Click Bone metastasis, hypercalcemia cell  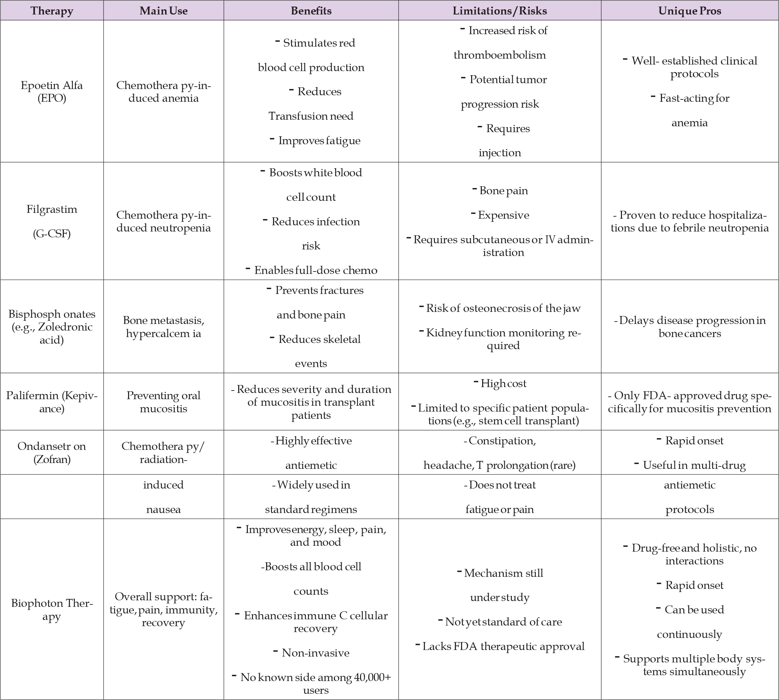[163, 326]
